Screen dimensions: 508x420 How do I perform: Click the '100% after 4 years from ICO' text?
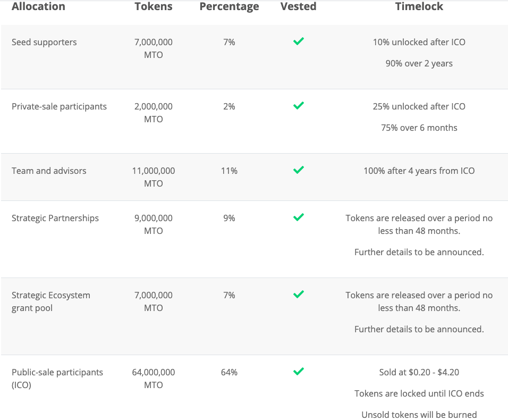419,171
